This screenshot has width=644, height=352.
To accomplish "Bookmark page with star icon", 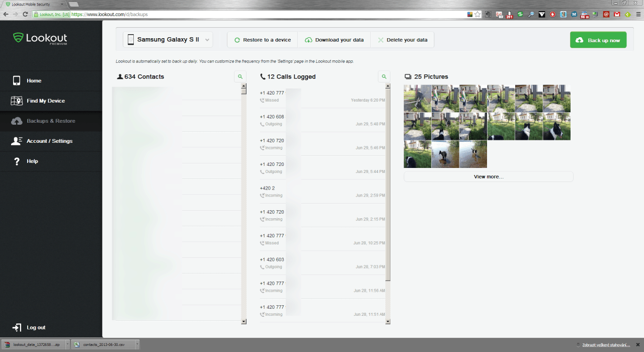I will [478, 15].
